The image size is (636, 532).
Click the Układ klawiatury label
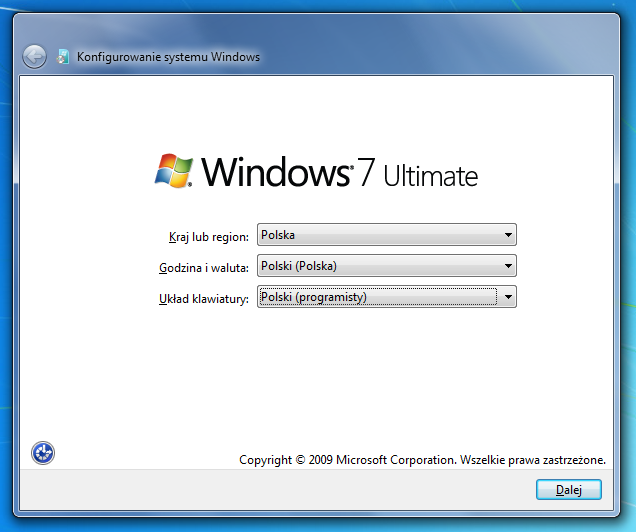[x=204, y=299]
